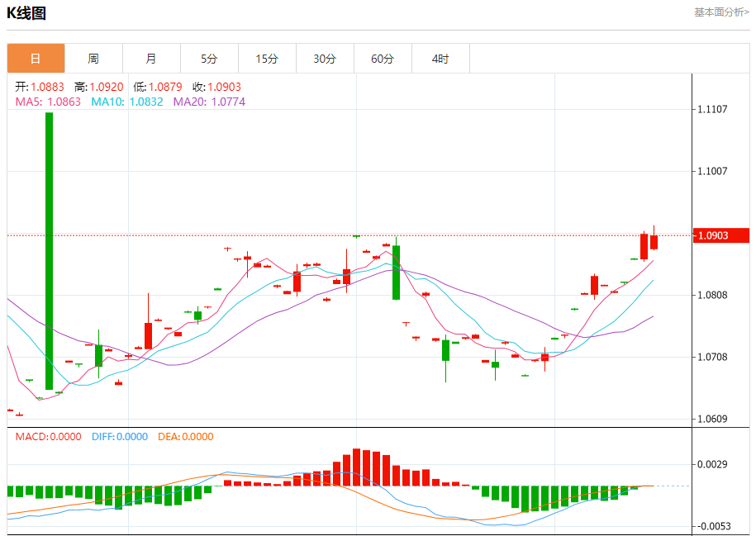Open the 5分 timeframe tab
This screenshot has height=536, width=756.
coord(209,59)
